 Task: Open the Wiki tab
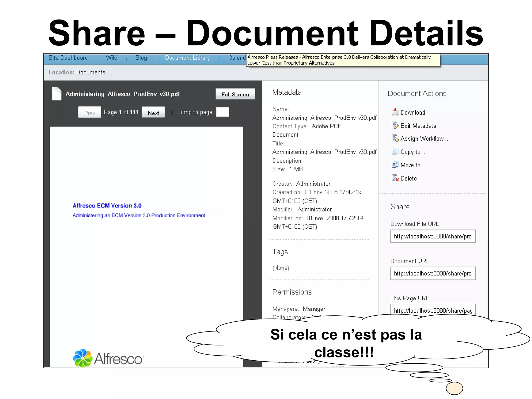pos(111,58)
